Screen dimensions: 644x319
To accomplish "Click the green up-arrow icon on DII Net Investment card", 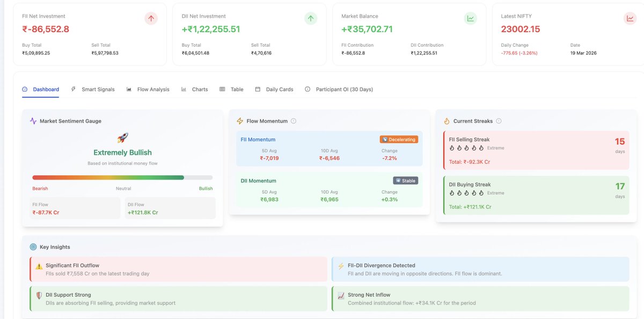I will tap(311, 18).
